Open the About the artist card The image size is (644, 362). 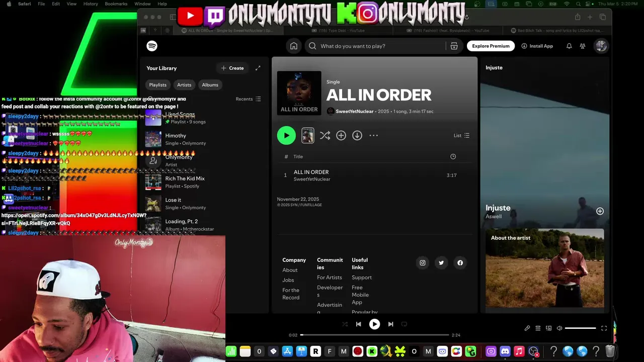(x=545, y=268)
